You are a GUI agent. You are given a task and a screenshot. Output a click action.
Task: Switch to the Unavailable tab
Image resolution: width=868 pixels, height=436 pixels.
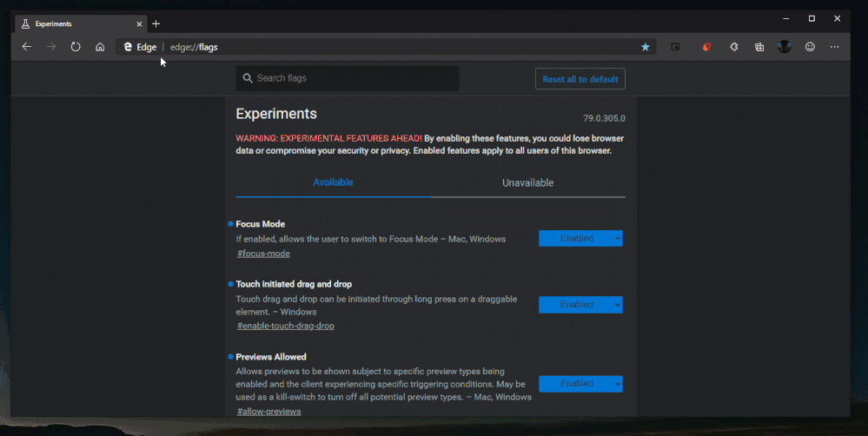point(527,183)
